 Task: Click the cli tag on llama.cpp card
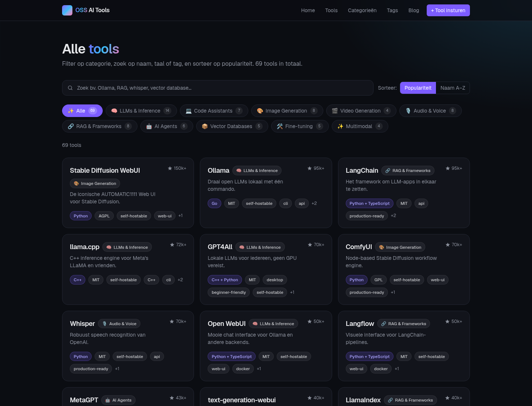point(168,280)
